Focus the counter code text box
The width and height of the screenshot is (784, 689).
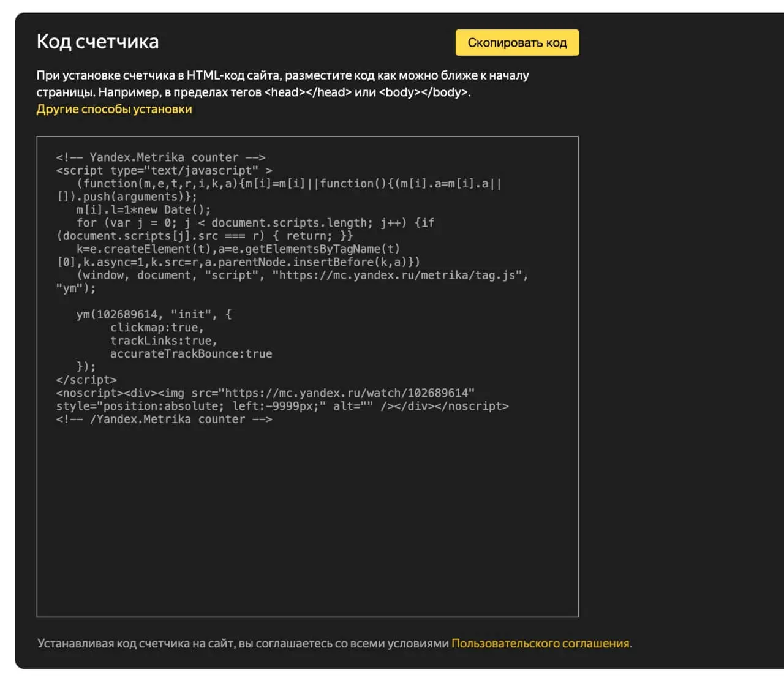pyautogui.click(x=307, y=376)
